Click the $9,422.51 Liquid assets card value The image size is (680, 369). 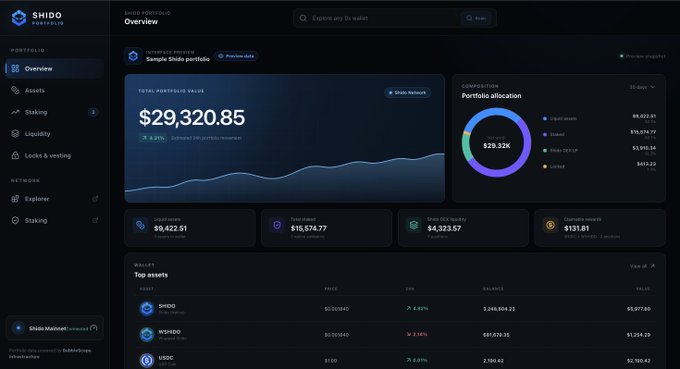point(170,229)
